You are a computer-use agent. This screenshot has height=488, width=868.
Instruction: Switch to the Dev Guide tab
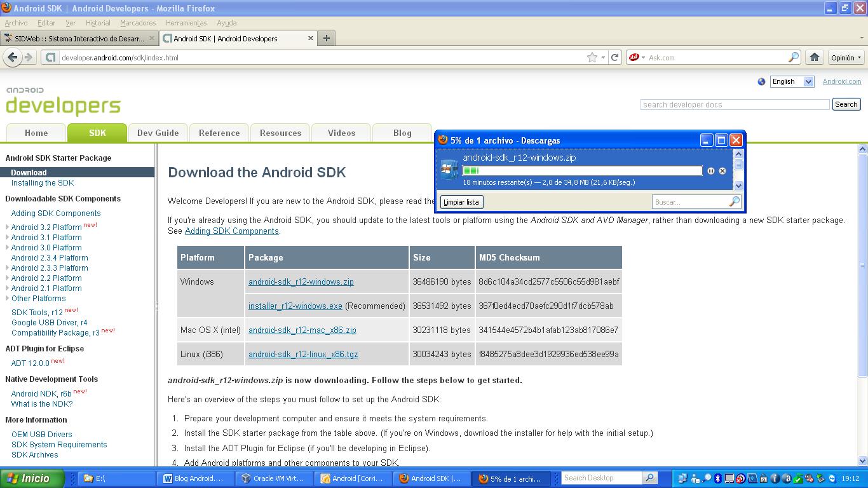pyautogui.click(x=158, y=133)
